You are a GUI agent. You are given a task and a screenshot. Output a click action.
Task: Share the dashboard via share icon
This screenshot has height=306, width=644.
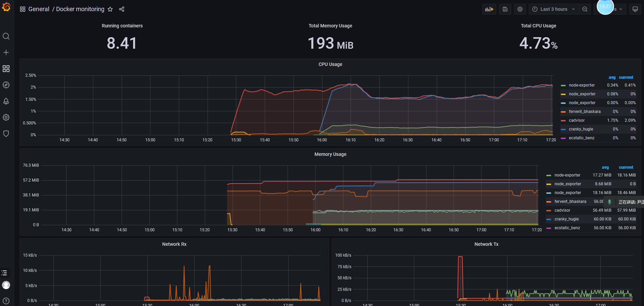[122, 9]
